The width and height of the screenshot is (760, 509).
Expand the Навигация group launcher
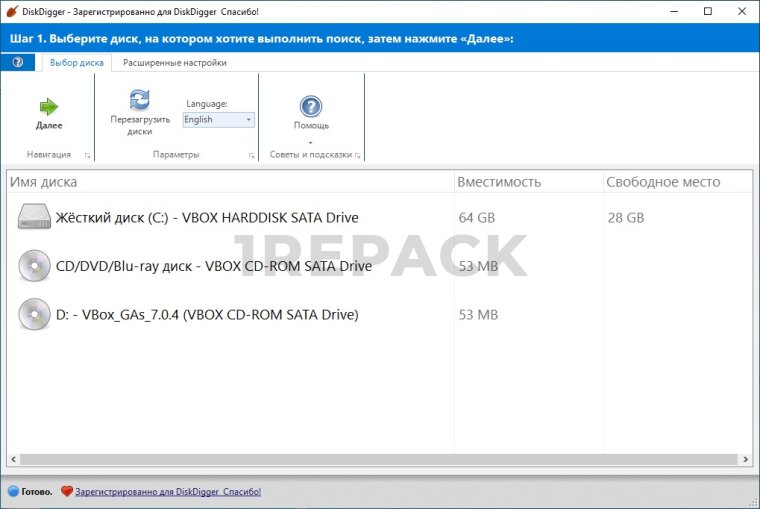coord(88,156)
